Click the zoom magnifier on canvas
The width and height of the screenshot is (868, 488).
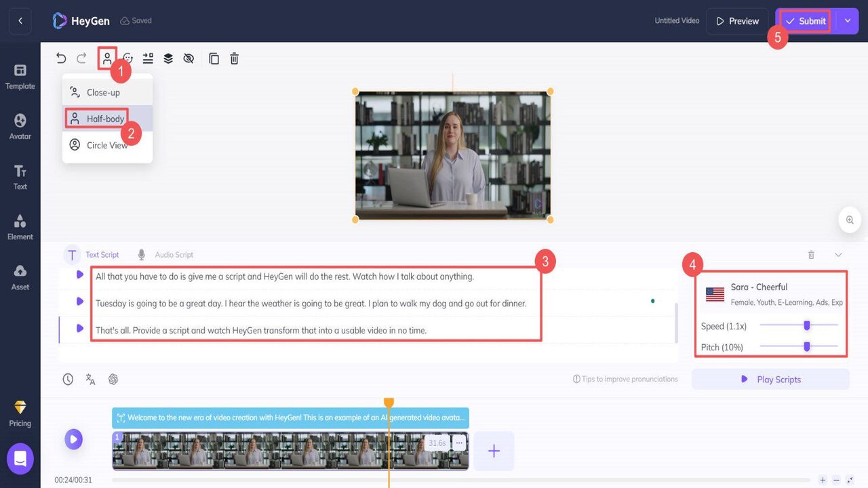pos(849,220)
